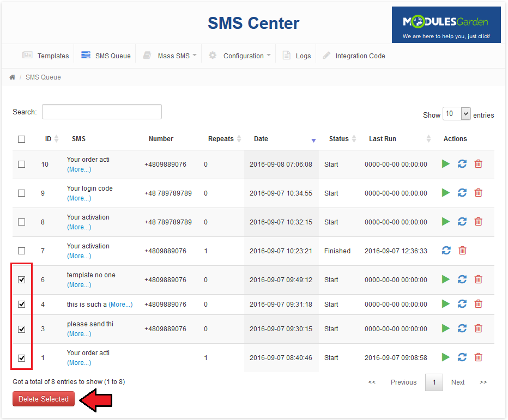
Task: Click refresh icon for finished SMS ID 7
Action: click(x=446, y=251)
